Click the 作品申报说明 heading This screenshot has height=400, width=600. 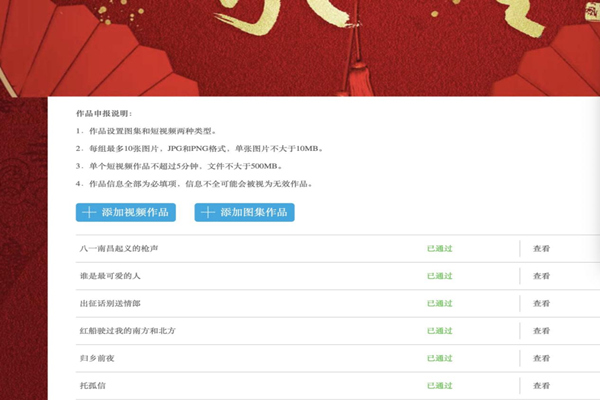104,114
